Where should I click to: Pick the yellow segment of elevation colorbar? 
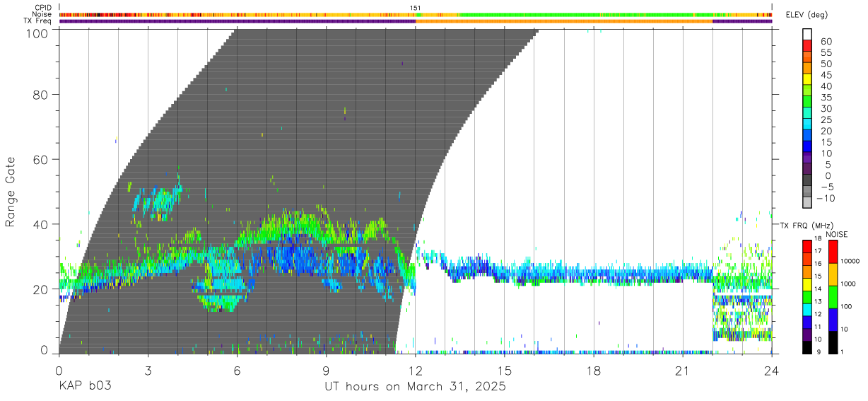coord(807,81)
